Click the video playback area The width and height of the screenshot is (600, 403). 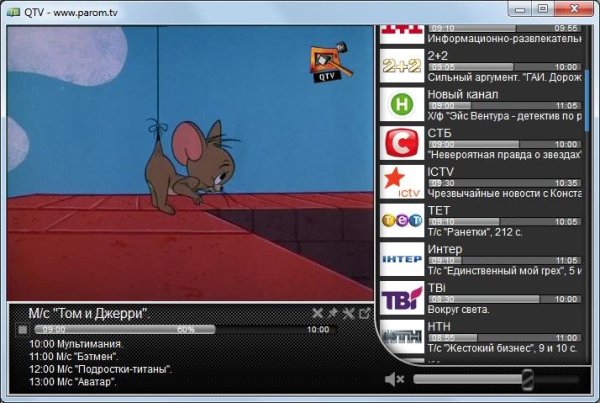click(x=190, y=163)
